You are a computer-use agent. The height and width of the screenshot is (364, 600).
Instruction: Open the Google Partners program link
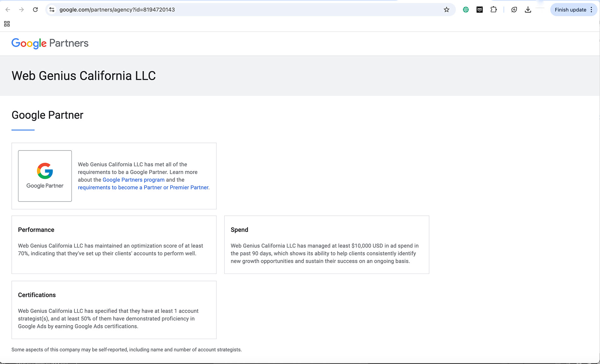(134, 180)
